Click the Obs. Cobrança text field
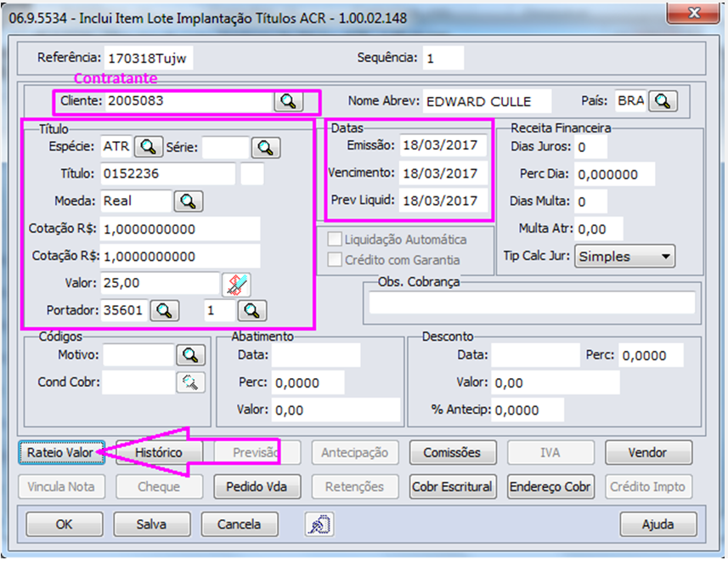The width and height of the screenshot is (728, 566). pyautogui.click(x=532, y=303)
